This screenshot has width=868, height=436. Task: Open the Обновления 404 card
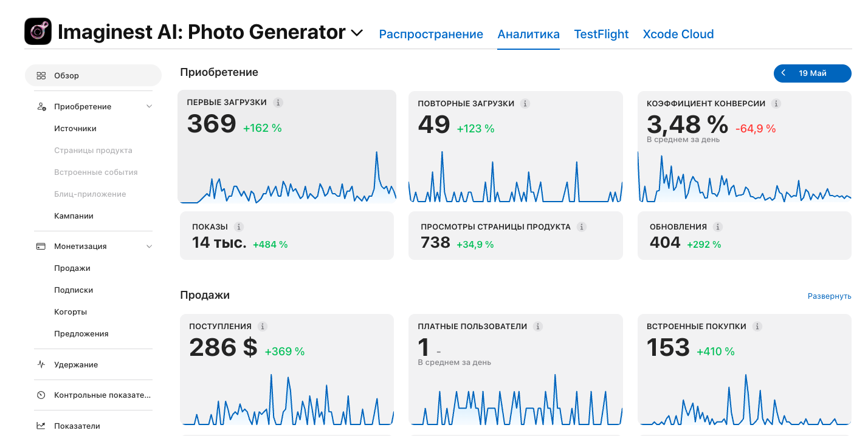click(745, 236)
